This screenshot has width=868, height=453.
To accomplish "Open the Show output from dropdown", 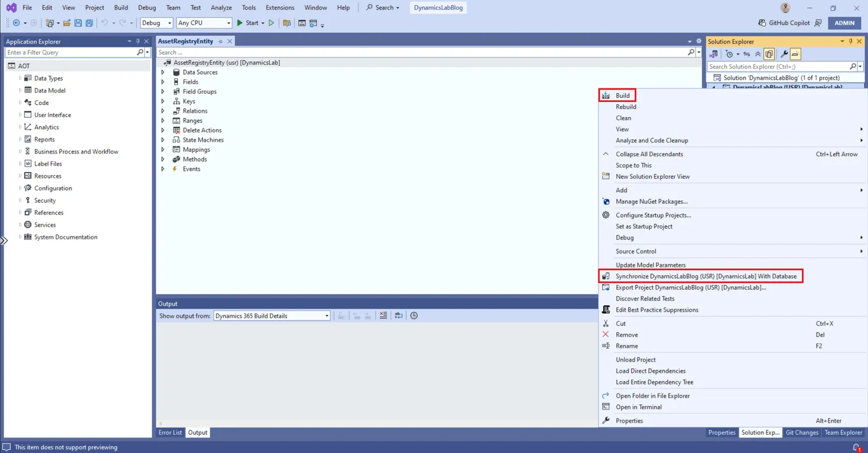I will click(x=272, y=316).
